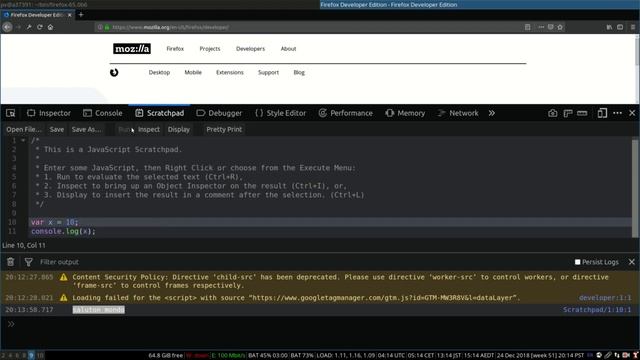Open the Inspector tab
The image size is (640, 360).
[x=49, y=113]
